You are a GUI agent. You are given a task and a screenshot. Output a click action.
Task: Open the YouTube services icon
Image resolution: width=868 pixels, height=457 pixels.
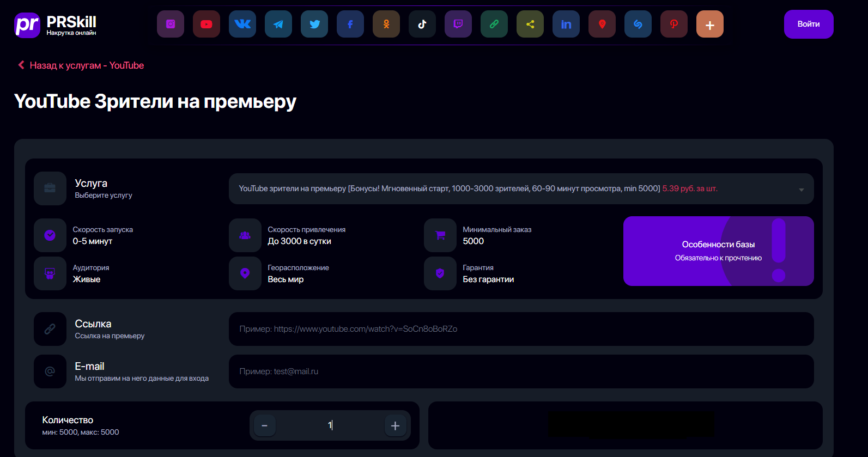click(x=207, y=24)
